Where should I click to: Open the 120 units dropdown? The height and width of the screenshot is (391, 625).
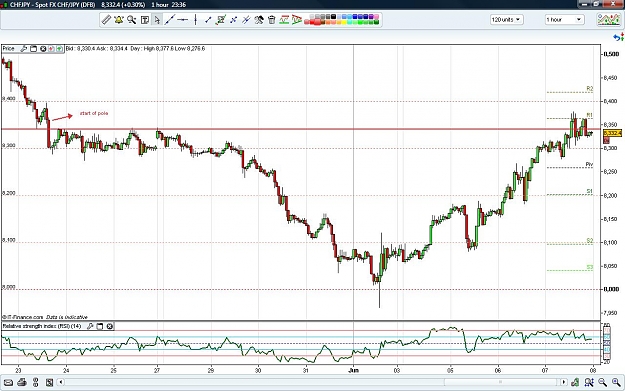pyautogui.click(x=507, y=20)
